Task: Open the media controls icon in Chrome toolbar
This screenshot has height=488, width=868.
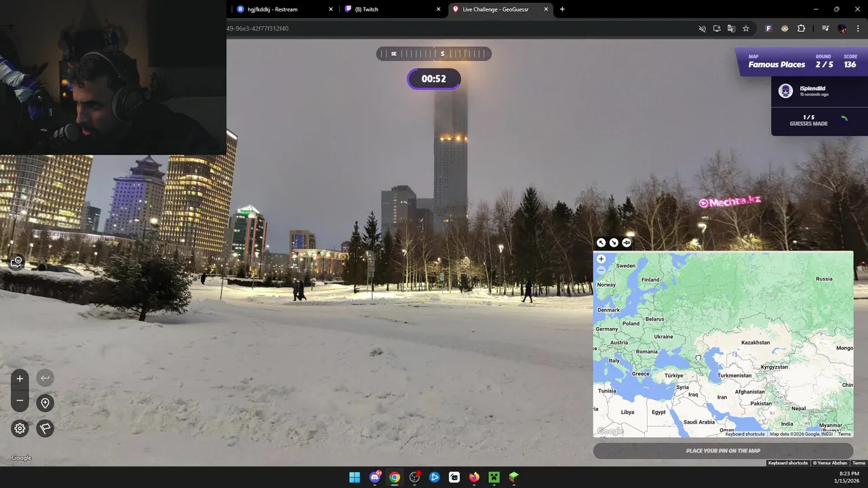Action: (x=825, y=28)
